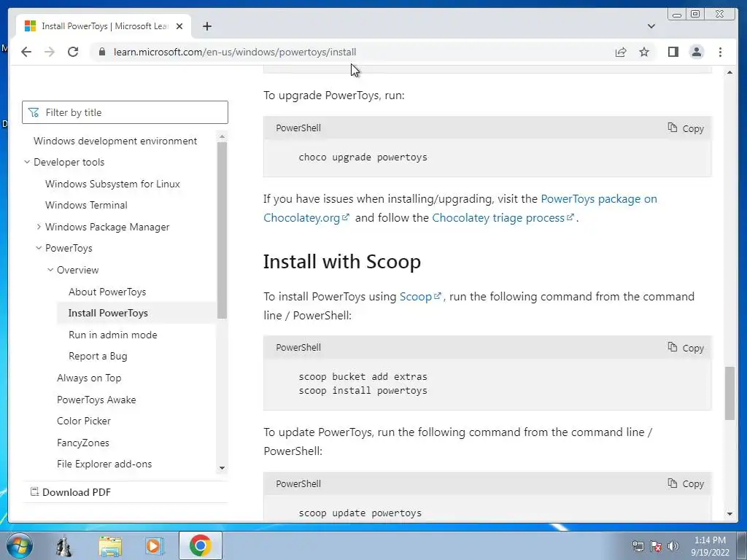Open the taskbar clock and date
The image size is (747, 560).
(x=710, y=546)
